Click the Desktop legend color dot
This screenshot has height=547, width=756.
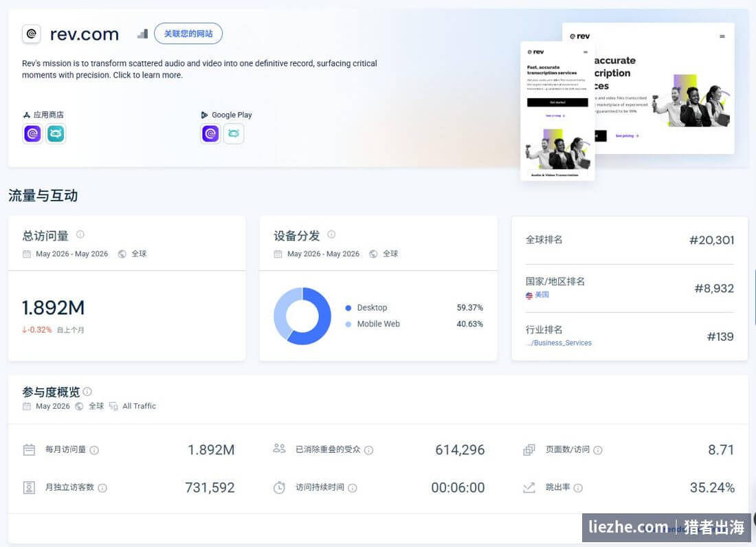tap(348, 308)
